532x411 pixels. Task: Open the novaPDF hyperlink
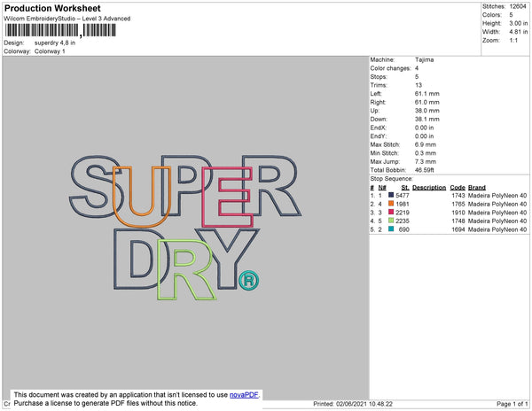pos(244,395)
